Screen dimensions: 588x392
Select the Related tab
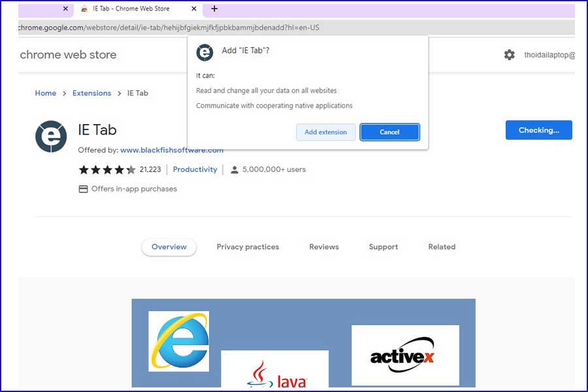[441, 247]
